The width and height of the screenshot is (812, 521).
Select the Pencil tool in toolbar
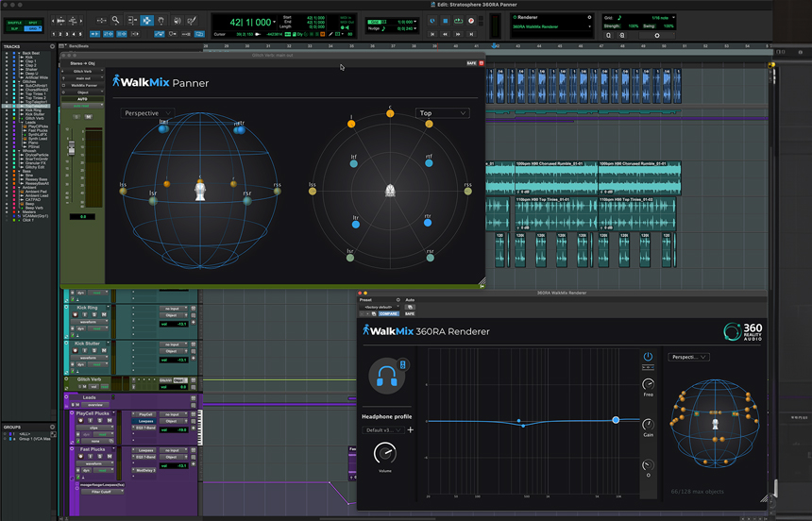(192, 21)
